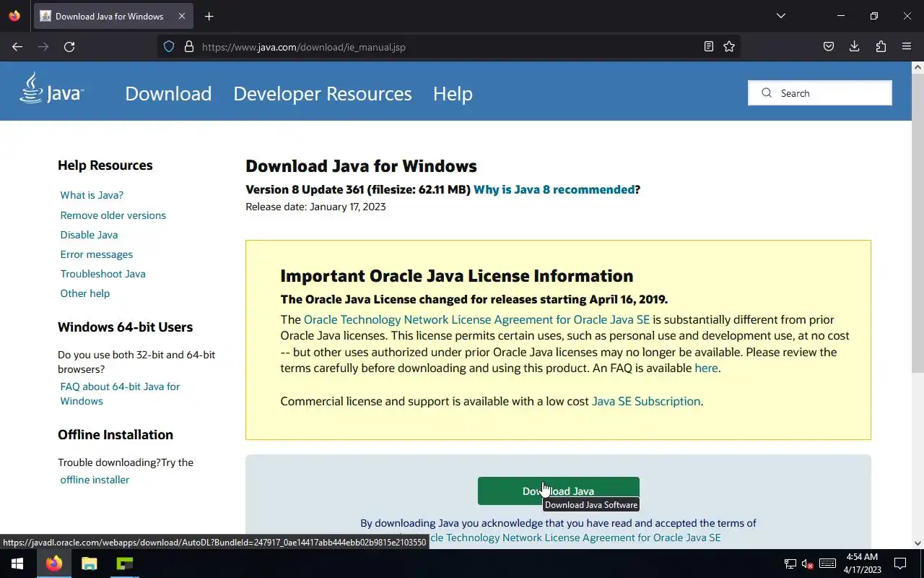Click the URL address bar
This screenshot has height=578, width=924.
[x=448, y=47]
